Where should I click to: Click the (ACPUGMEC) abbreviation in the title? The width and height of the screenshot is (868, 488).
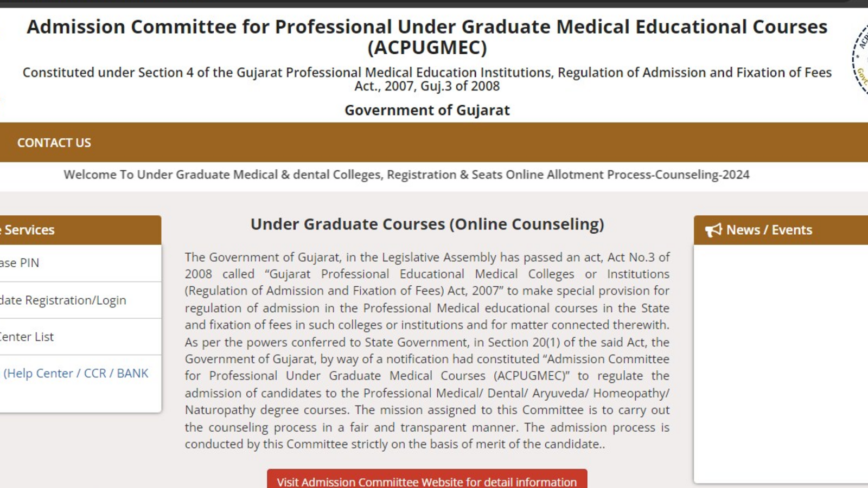tap(427, 48)
